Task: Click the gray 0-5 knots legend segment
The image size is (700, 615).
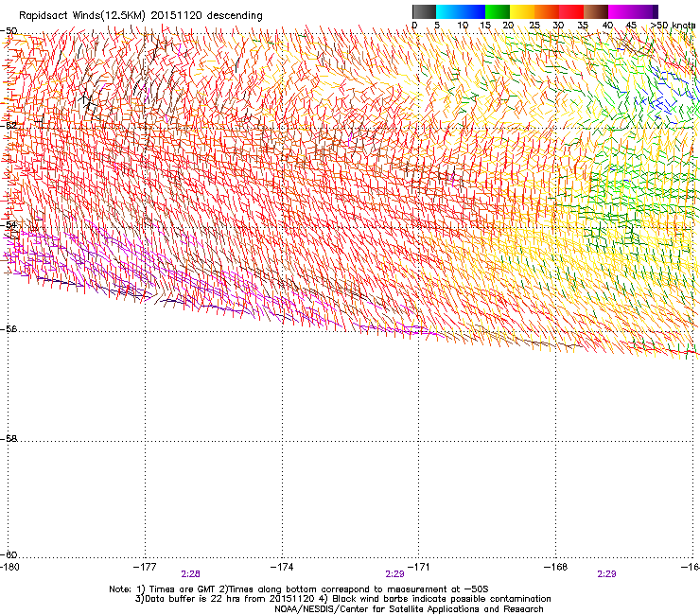Action: pos(424,11)
